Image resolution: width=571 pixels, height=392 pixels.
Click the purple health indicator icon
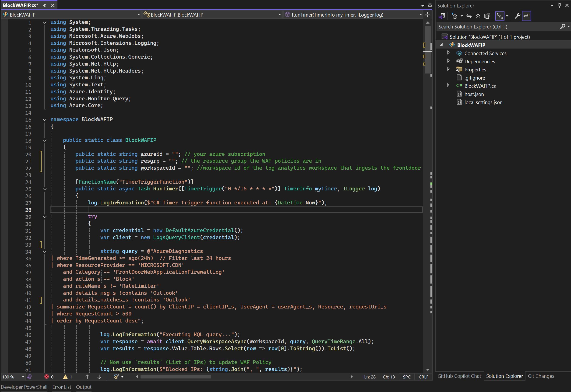coord(29,377)
